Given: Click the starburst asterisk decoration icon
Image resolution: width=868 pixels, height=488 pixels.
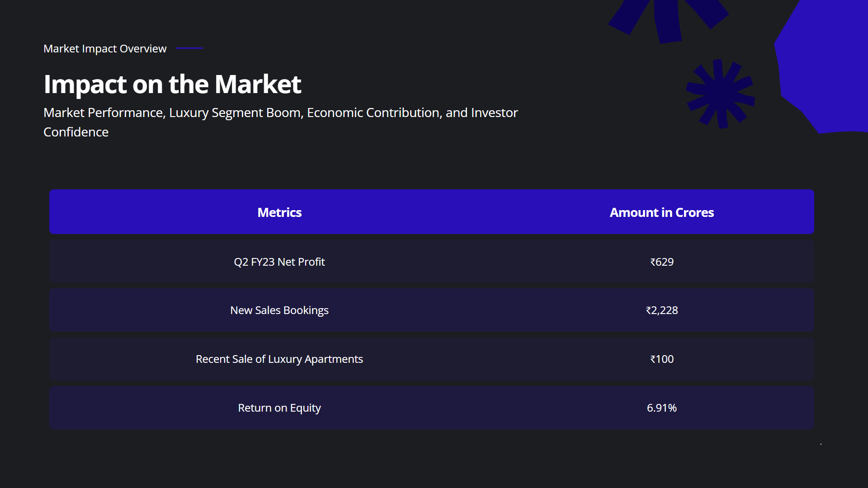Looking at the screenshot, I should tap(720, 94).
